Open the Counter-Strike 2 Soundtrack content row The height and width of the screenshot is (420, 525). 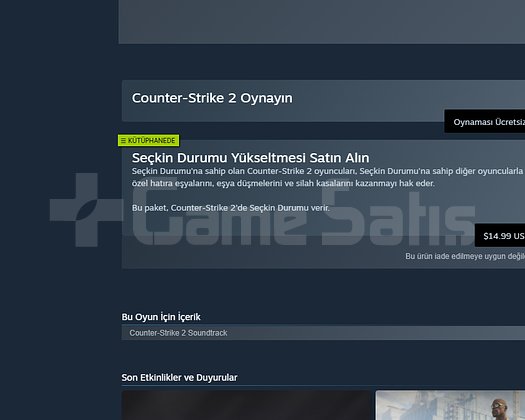[x=323, y=333]
